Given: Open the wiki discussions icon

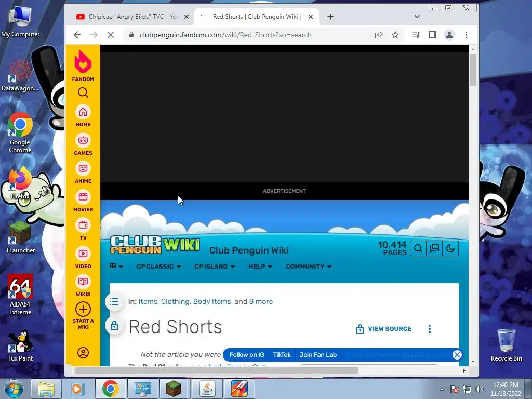Looking at the screenshot, I should coord(434,248).
